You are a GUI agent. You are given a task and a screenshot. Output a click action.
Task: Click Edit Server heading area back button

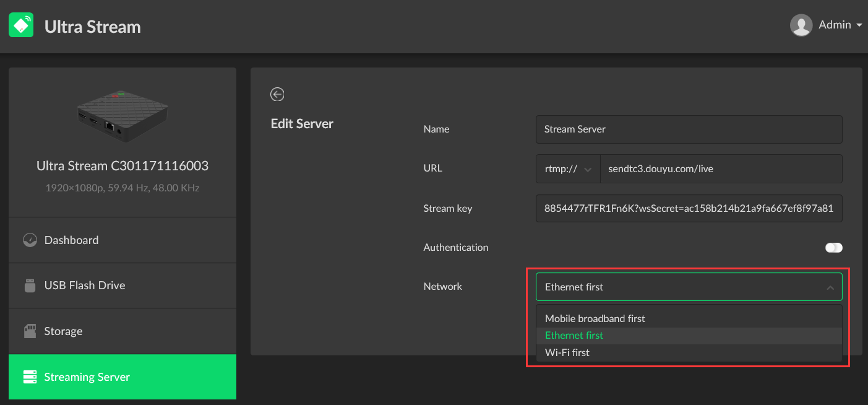277,94
